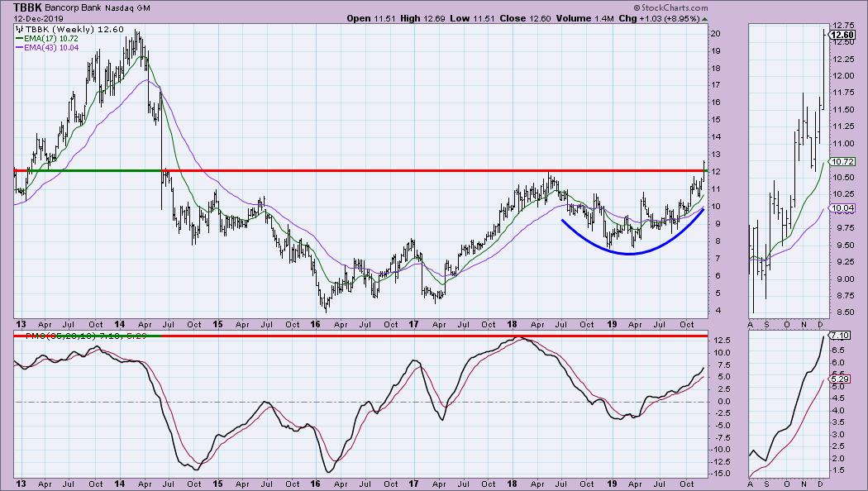Viewport: 868px width, 491px height.
Task: Open the StockCharts.com copyright link
Action: tap(670, 7)
